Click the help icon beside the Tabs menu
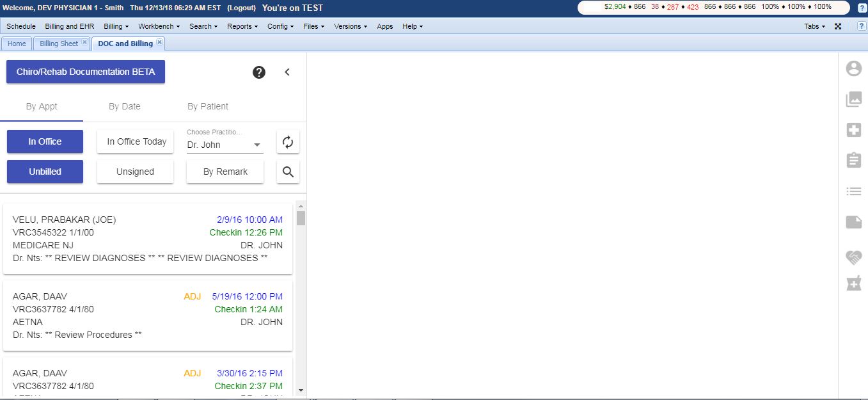 click(861, 26)
